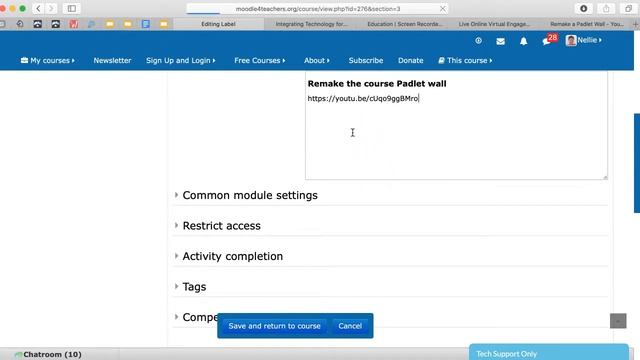Open the envelope messages icon

pos(500,41)
